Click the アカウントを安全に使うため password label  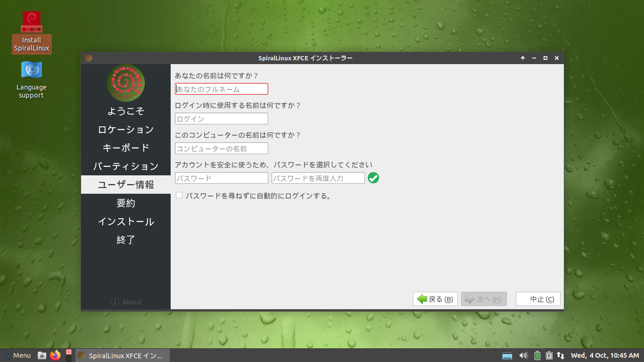[x=273, y=165]
